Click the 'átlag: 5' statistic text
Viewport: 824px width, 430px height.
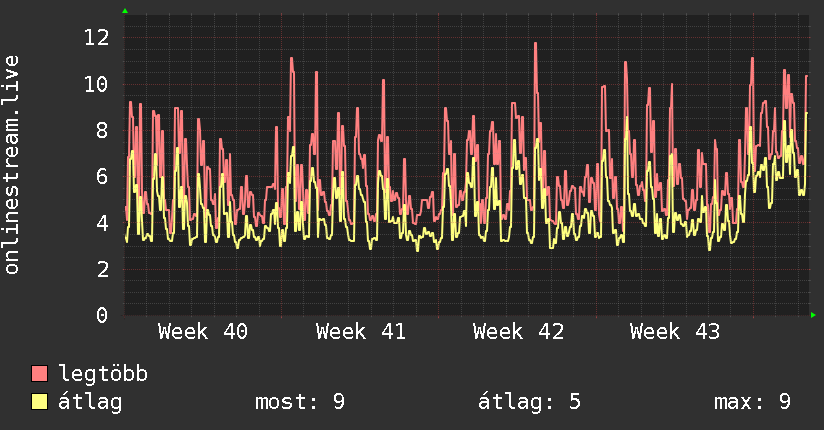[x=529, y=402]
